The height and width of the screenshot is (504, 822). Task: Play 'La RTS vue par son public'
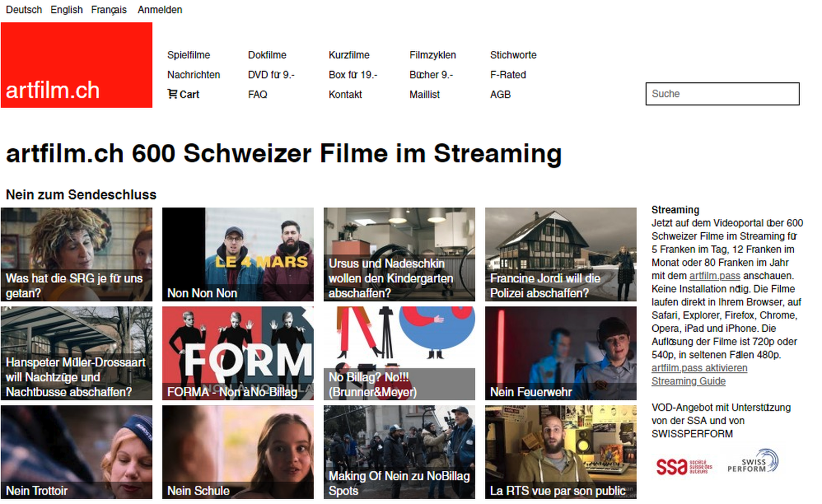pyautogui.click(x=560, y=452)
